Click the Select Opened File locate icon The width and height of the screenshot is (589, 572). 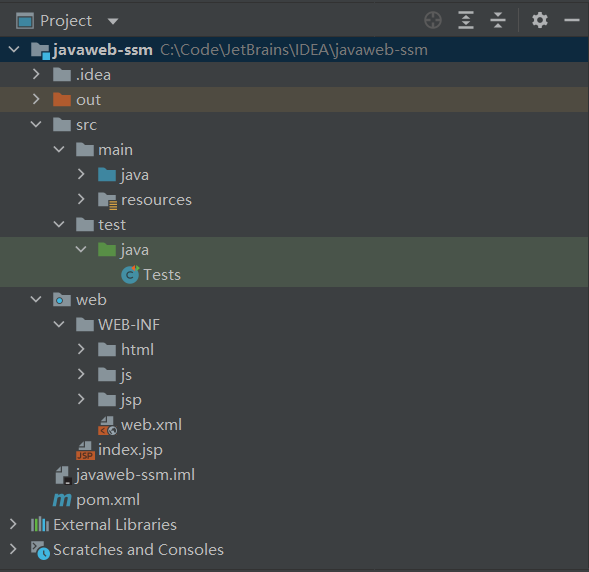(433, 20)
